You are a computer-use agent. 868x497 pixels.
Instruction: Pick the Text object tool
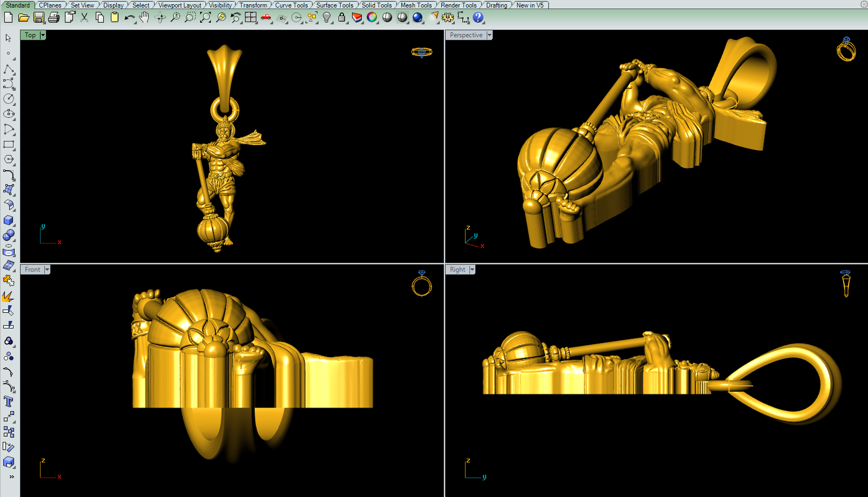(9, 402)
